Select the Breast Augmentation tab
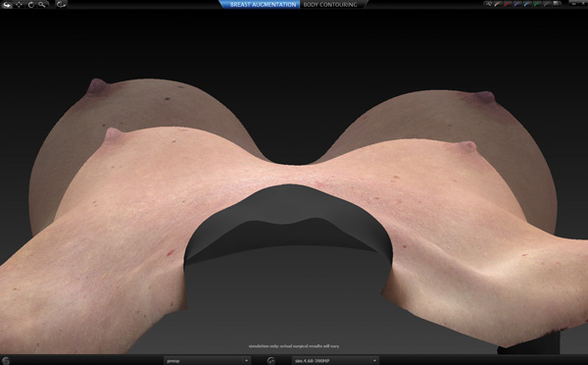Screen dimensions: 588x365 263,5
